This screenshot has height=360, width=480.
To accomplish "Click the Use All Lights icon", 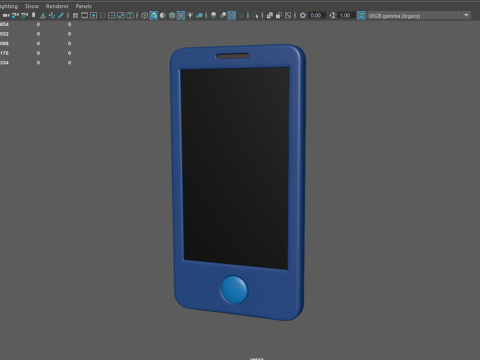I will pos(190,15).
